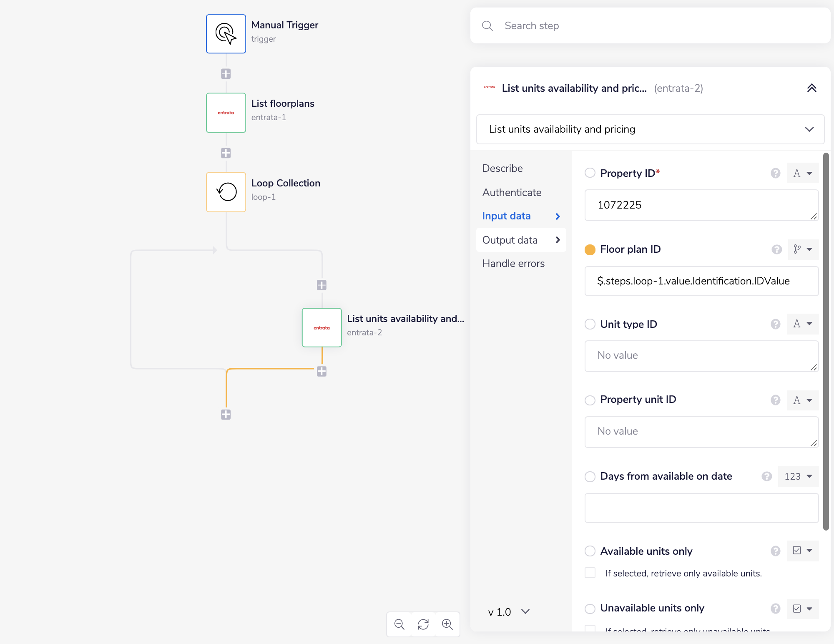Screen dimensions: 834x644
Task: Click the entrata-2 List units availability node
Action: [x=322, y=327]
